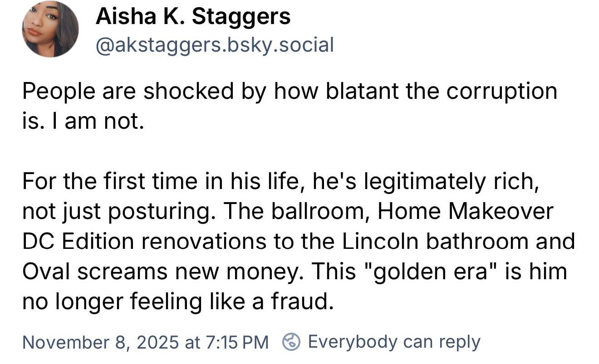Screen dimensions: 599x364
Task: Click the word 'corruption' in the post
Action: [501, 91]
